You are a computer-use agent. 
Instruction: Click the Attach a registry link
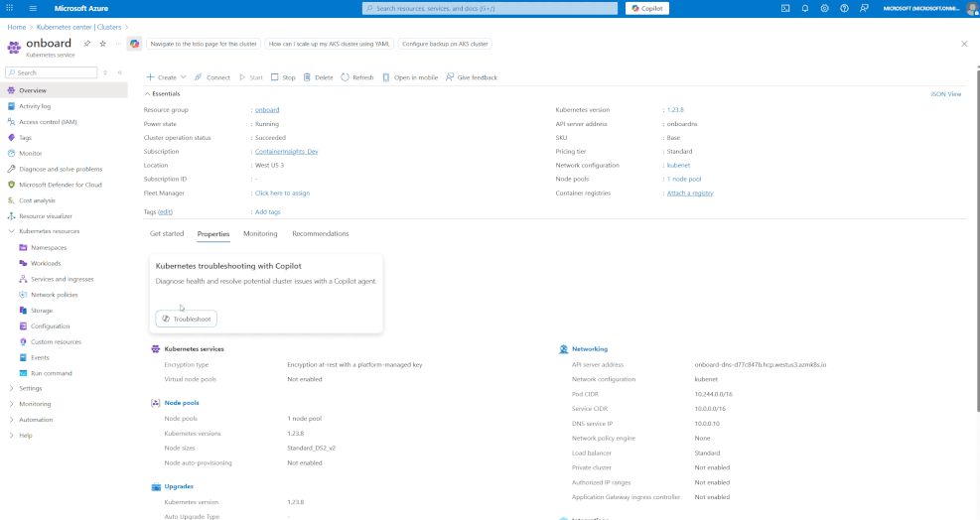coord(689,194)
